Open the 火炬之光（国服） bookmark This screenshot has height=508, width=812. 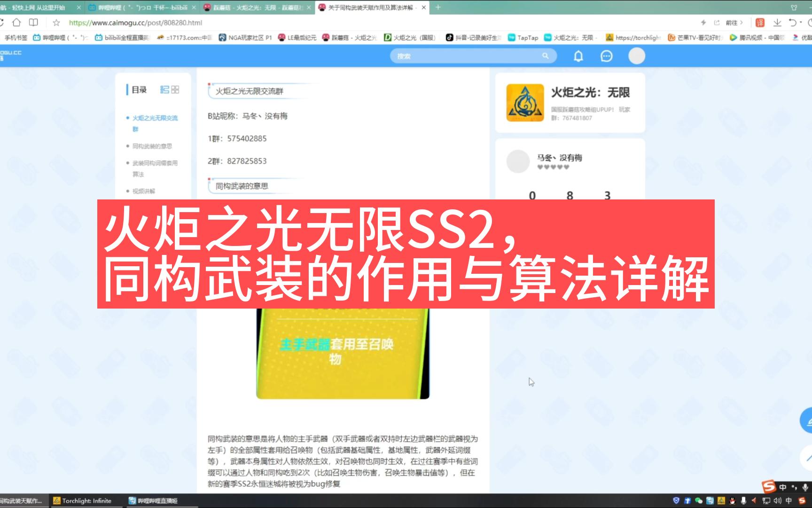pos(410,38)
